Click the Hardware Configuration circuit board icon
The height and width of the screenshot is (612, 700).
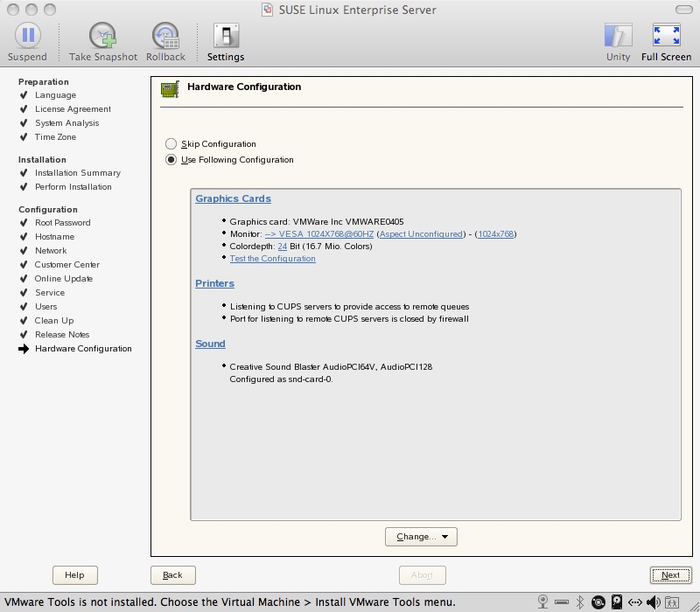coord(170,89)
